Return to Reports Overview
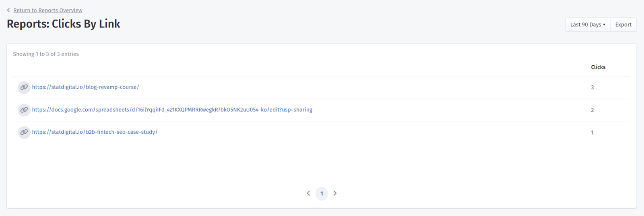This screenshot has width=644, height=216. (x=48, y=10)
